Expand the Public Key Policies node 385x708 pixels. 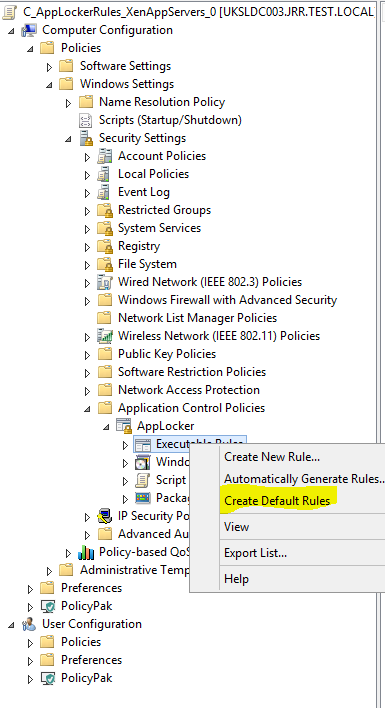[x=88, y=355]
